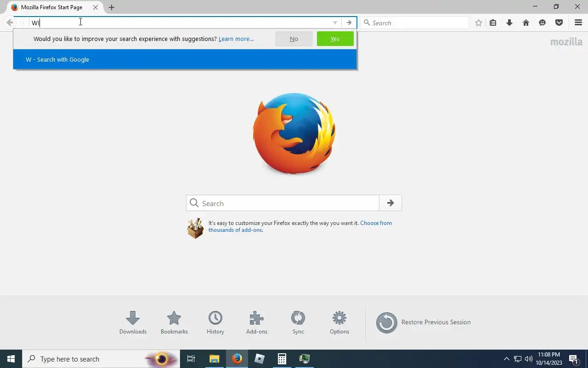This screenshot has width=588, height=368.
Task: Save to Pocket icon in toolbar
Action: point(559,23)
